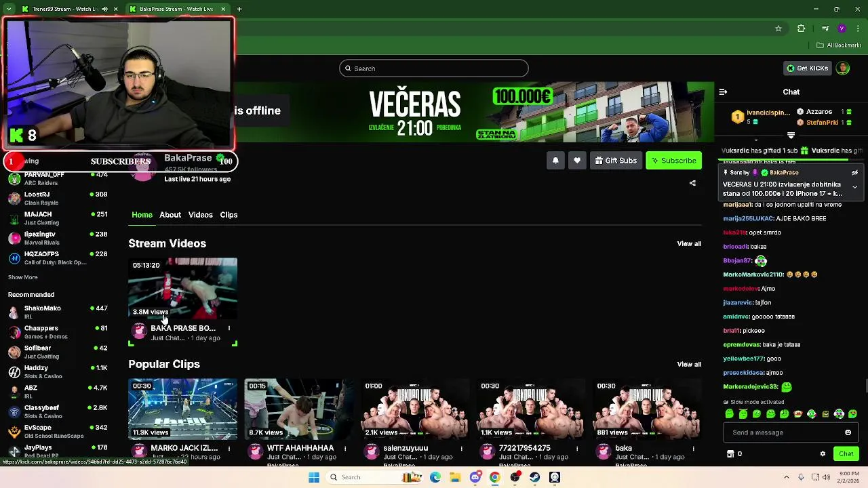Image resolution: width=868 pixels, height=488 pixels.
Task: Open the user avatar menu in header
Action: tap(843, 68)
